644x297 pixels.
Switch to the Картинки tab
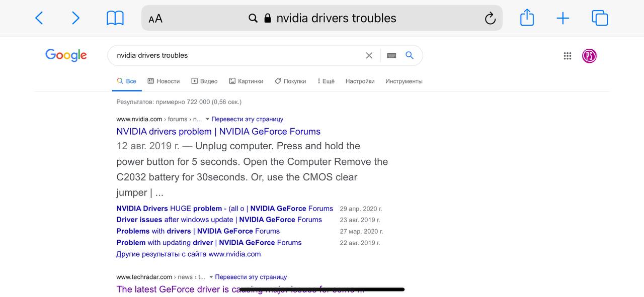[x=246, y=81]
